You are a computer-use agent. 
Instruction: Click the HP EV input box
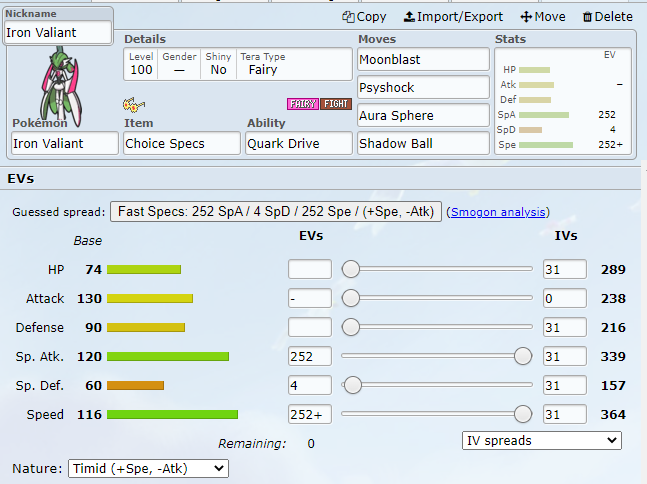click(310, 269)
